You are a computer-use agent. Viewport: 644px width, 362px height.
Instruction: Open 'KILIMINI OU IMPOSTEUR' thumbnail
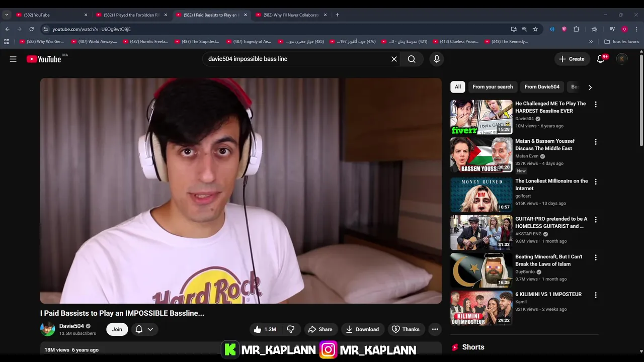pos(481,308)
